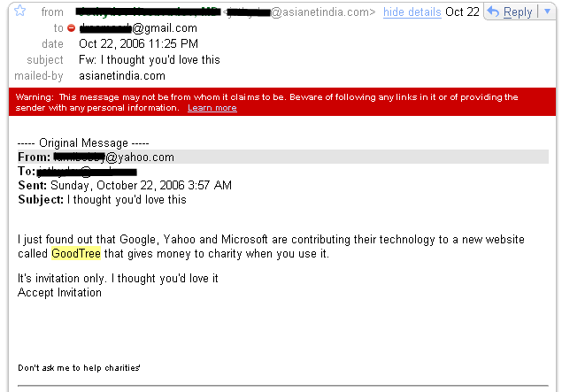The image size is (562, 392).
Task: Click the red icon beside the recipient
Action: 71,28
